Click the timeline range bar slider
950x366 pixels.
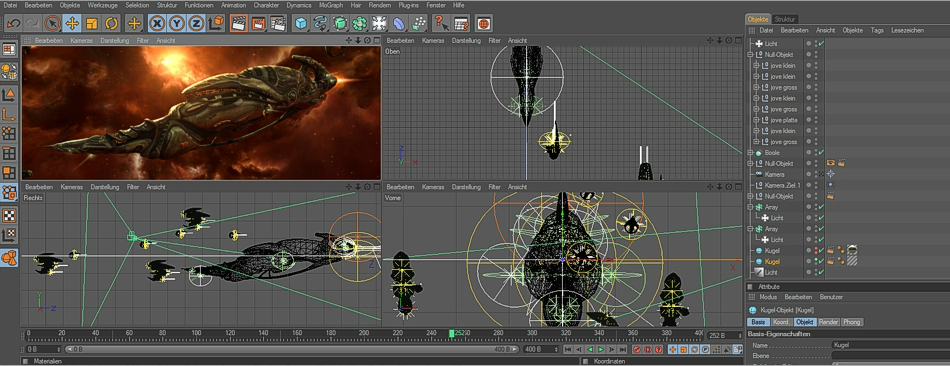point(293,350)
